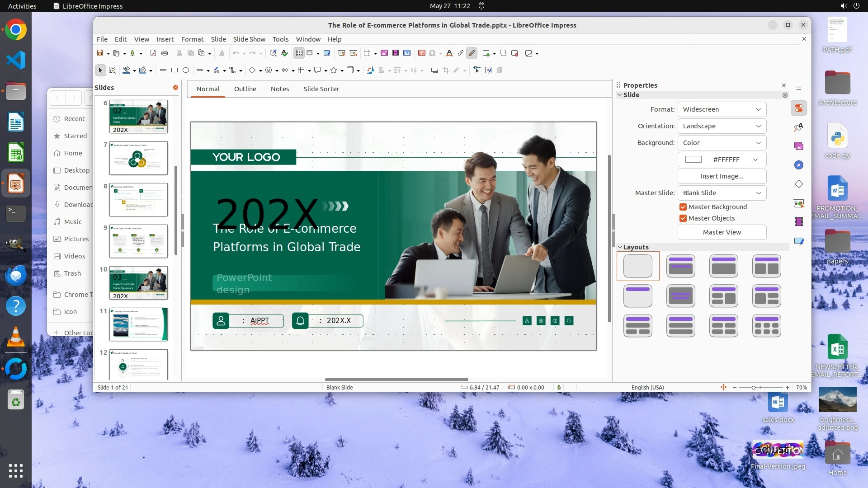
Task: Insert a table from toolbar
Action: [368, 53]
